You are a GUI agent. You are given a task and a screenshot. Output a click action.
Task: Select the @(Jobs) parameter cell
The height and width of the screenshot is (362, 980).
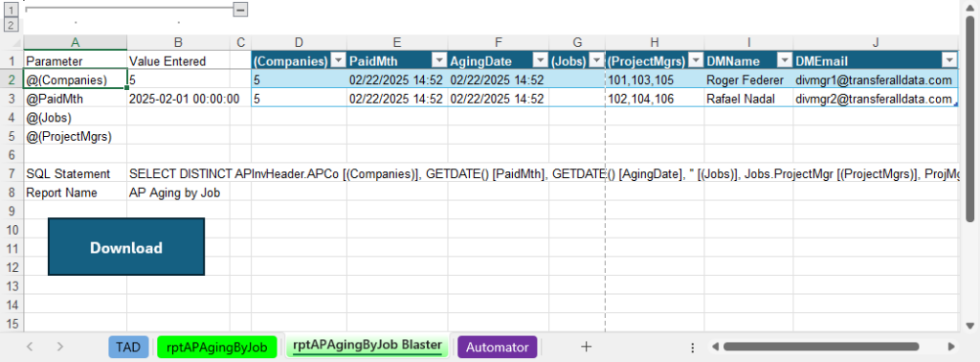click(75, 117)
